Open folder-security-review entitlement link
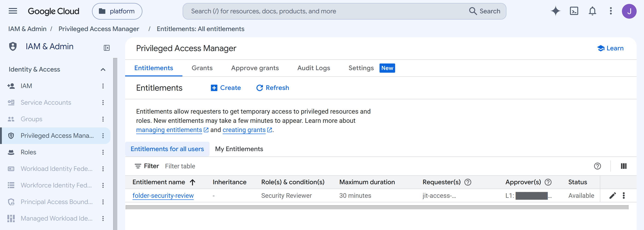Viewport: 644px width, 230px height. click(163, 195)
